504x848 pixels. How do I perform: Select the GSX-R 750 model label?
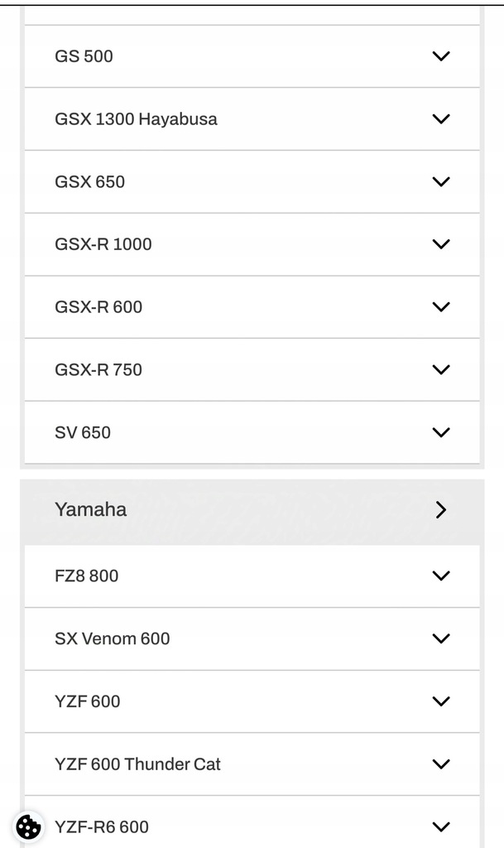tap(98, 370)
